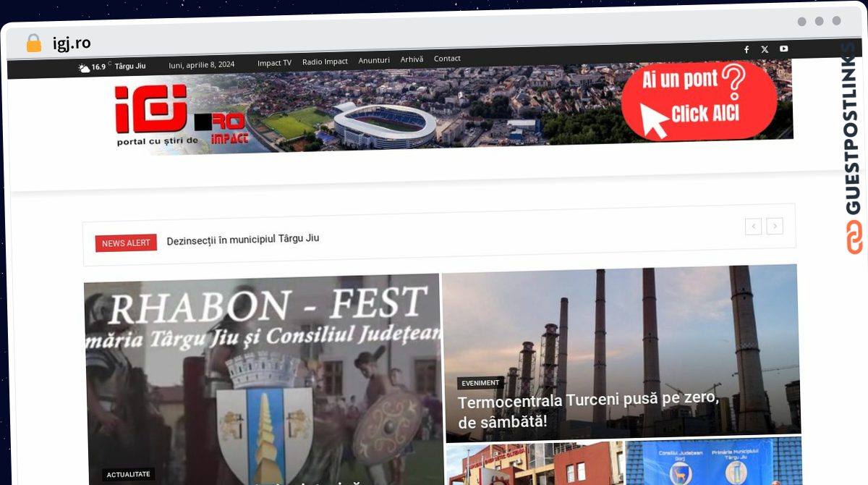
Task: Click the weather cloud icon for Târgu Jiu
Action: click(x=84, y=67)
